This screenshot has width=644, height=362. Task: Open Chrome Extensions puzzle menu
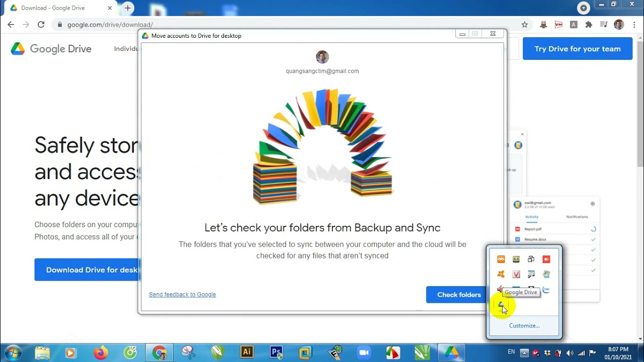[589, 25]
